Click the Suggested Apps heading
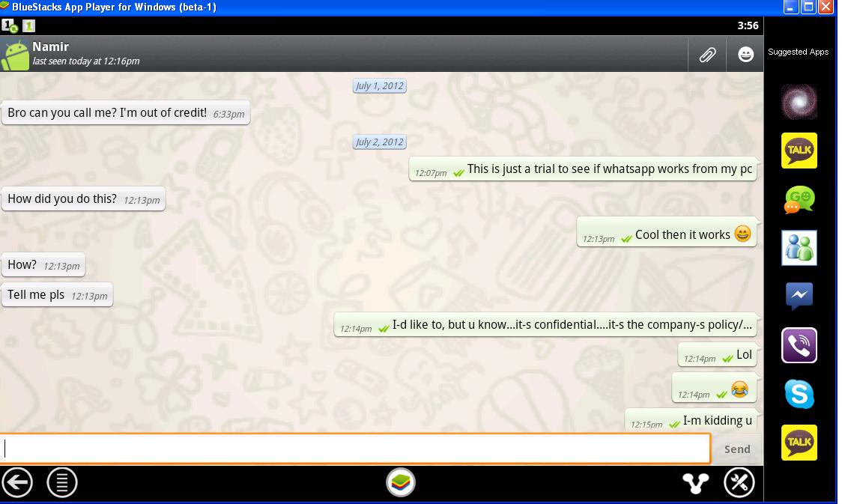The height and width of the screenshot is (504, 842). pos(798,52)
